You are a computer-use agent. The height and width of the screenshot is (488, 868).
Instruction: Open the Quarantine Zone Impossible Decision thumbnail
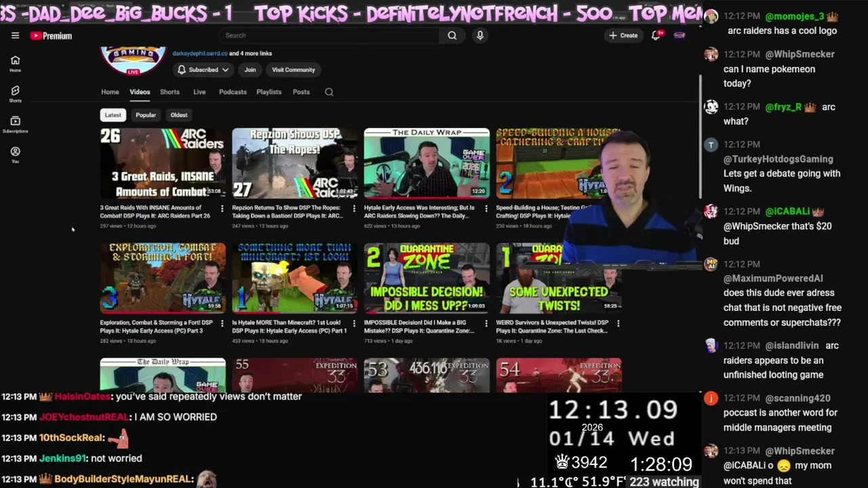pos(427,278)
